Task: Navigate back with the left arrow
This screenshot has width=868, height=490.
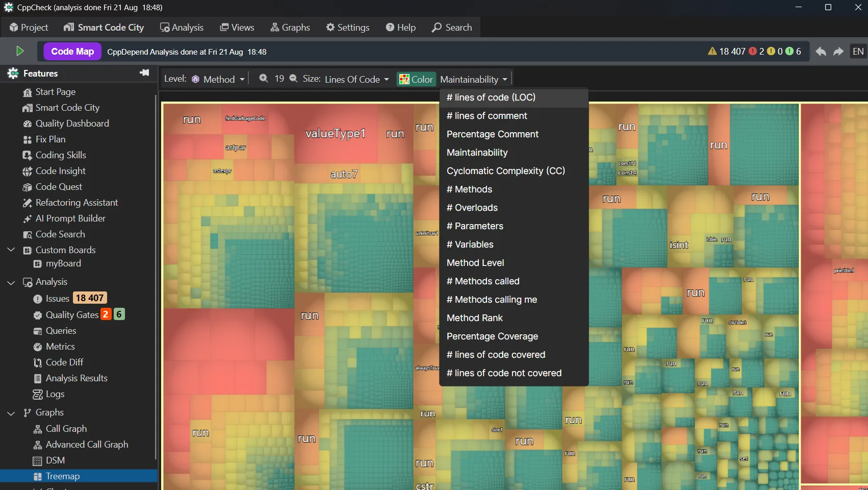Action: [x=821, y=52]
